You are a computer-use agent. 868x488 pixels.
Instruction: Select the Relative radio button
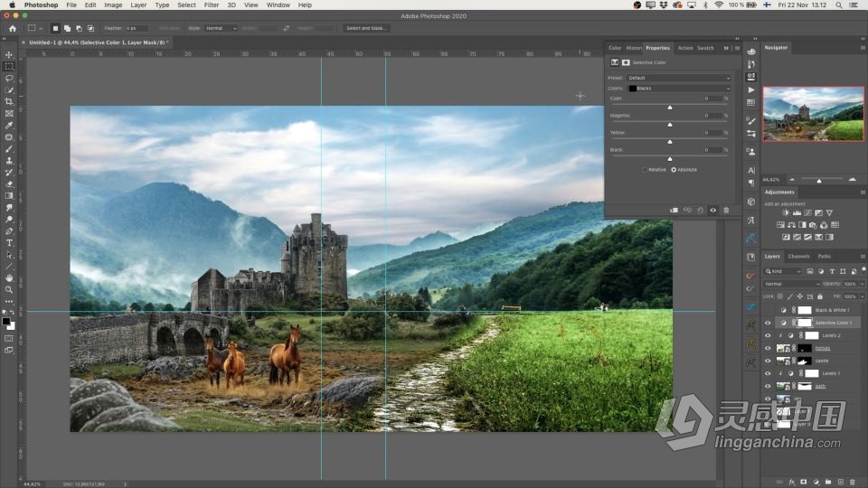click(x=645, y=170)
